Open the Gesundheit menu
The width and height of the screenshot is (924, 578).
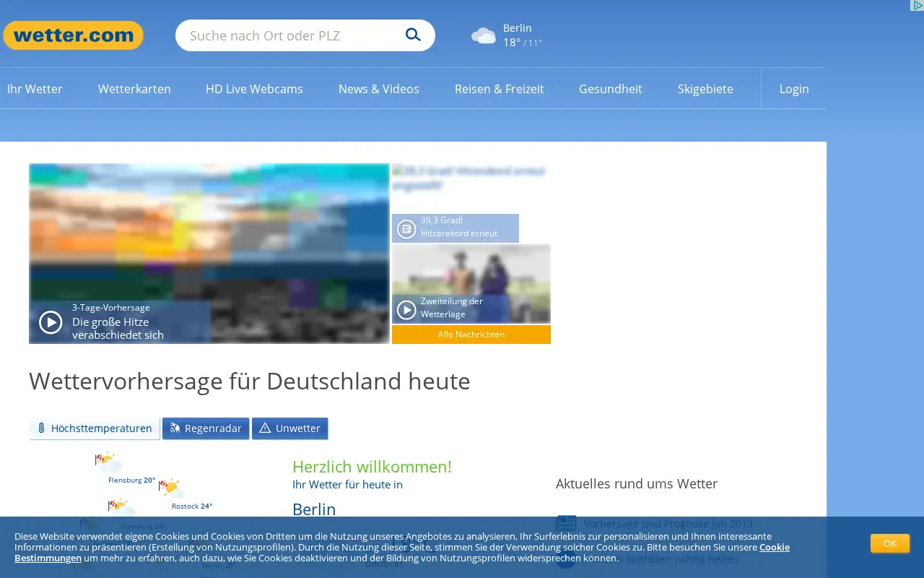(x=610, y=89)
